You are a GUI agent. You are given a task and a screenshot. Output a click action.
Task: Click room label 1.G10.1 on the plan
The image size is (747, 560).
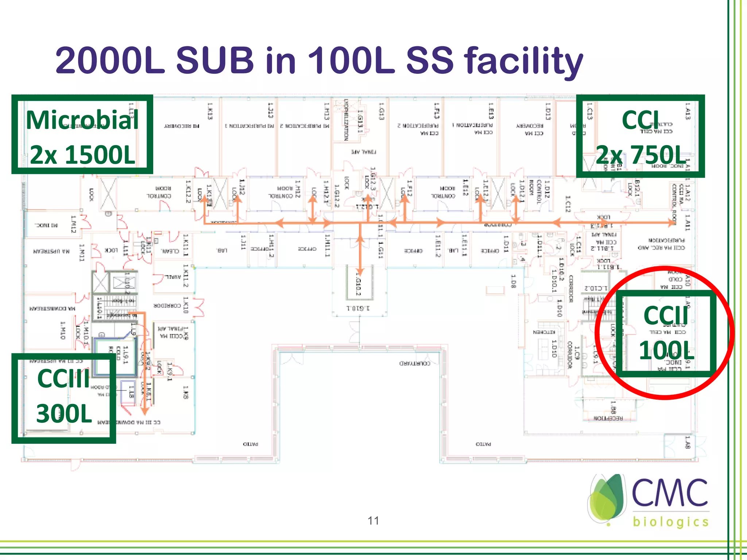click(x=358, y=308)
